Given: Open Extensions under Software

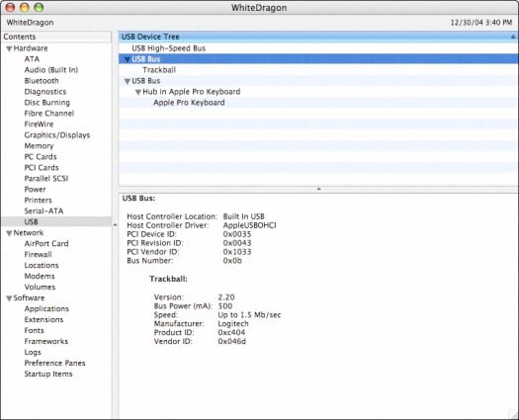Looking at the screenshot, I should click(x=43, y=320).
